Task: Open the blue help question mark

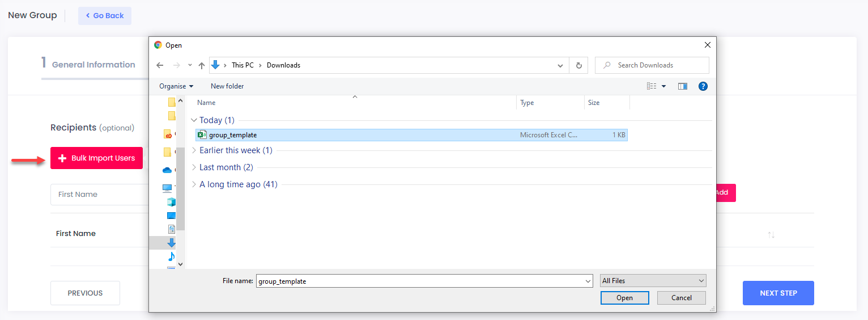Action: coord(703,86)
